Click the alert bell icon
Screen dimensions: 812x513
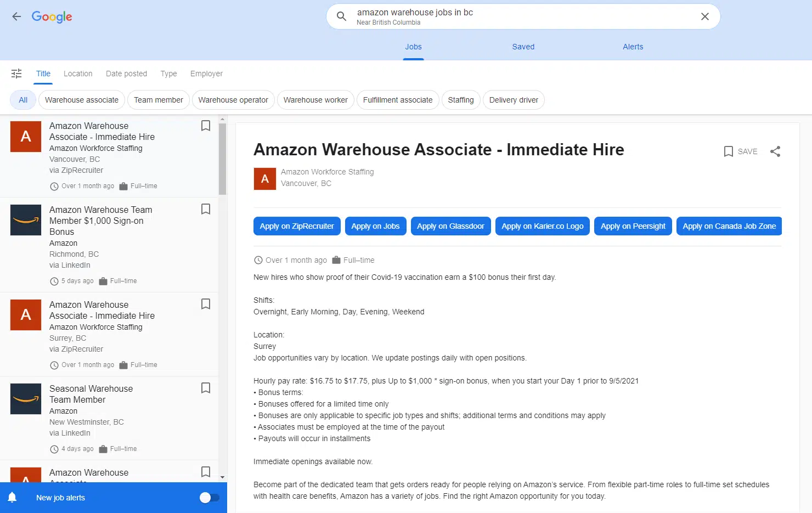[12, 498]
